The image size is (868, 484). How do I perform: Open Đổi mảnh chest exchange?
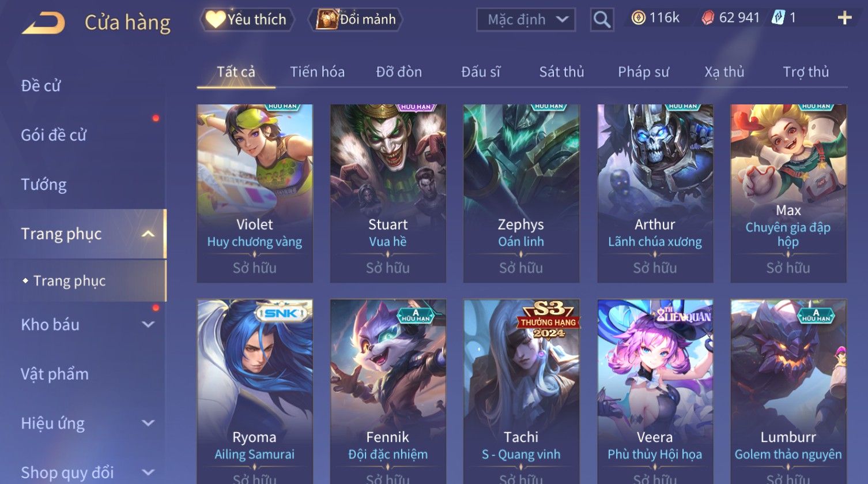point(356,20)
